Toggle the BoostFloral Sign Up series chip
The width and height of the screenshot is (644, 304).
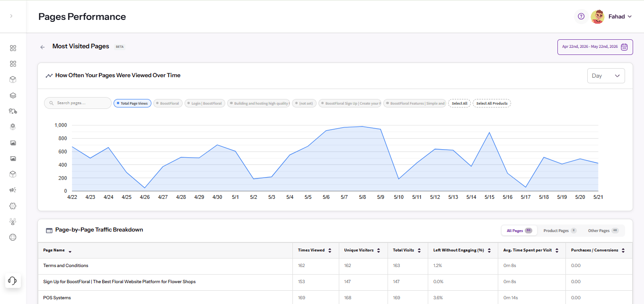click(x=350, y=103)
